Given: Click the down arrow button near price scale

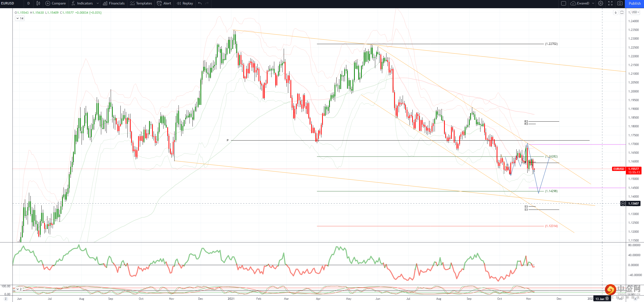Looking at the screenshot, I should tap(616, 12).
